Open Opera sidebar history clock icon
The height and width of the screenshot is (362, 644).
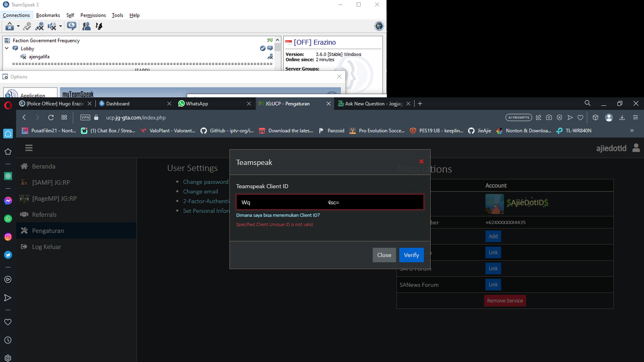pyautogui.click(x=8, y=340)
